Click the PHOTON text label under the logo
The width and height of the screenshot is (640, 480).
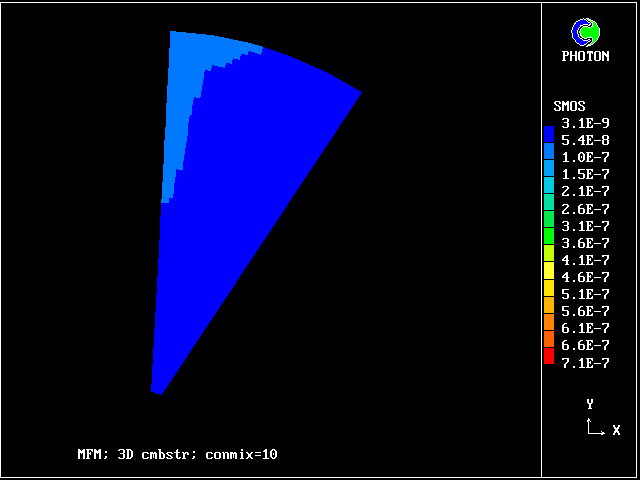click(x=585, y=57)
